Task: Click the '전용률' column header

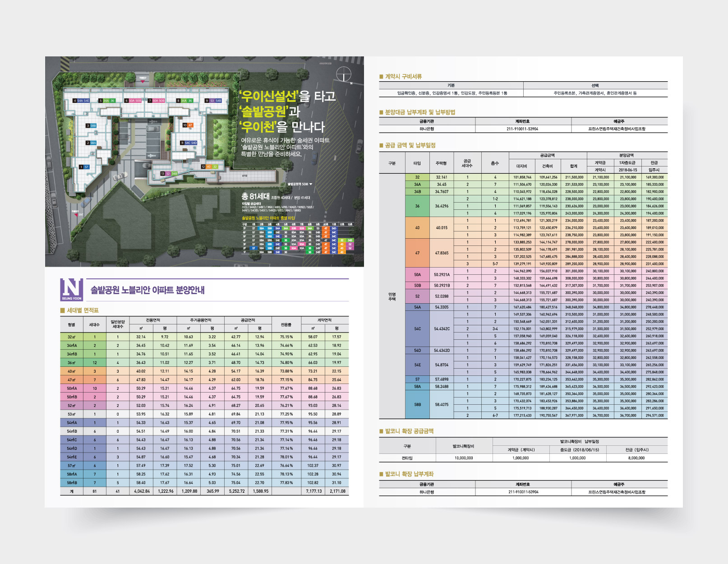Action: click(286, 324)
